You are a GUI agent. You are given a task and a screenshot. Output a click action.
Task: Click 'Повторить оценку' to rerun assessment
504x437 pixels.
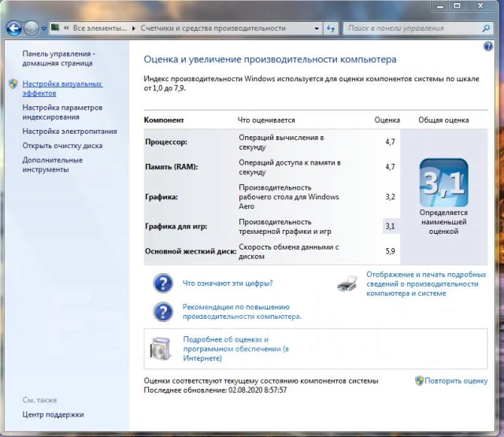(x=456, y=381)
